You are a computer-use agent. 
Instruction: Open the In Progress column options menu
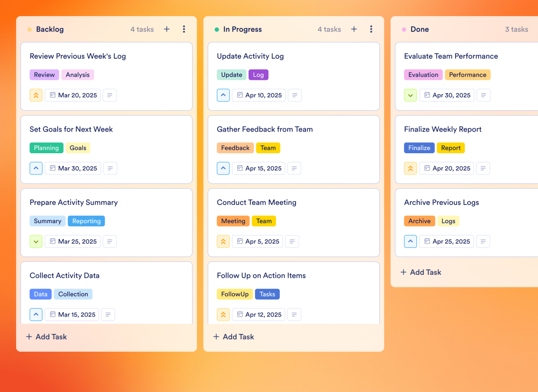click(371, 29)
